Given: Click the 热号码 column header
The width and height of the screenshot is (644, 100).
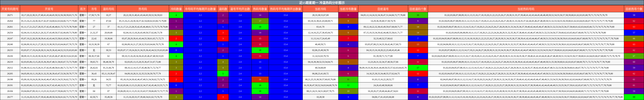Looking at the screenshot, I should click(x=143, y=9).
